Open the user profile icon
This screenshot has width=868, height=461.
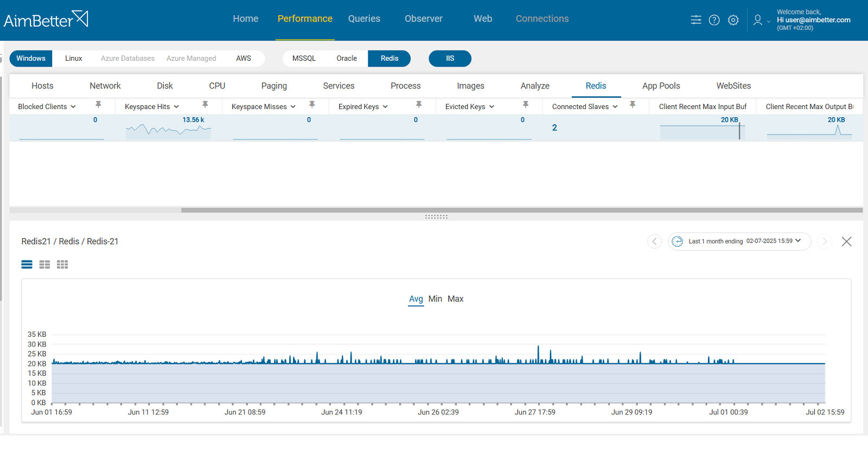click(x=758, y=20)
